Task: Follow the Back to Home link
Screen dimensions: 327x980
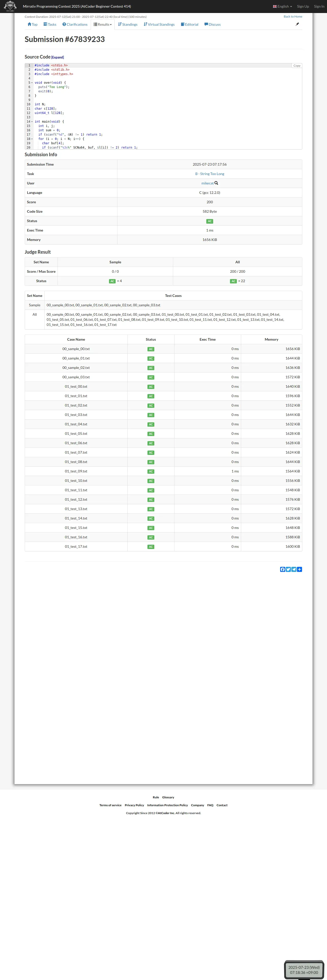Action: 293,17
